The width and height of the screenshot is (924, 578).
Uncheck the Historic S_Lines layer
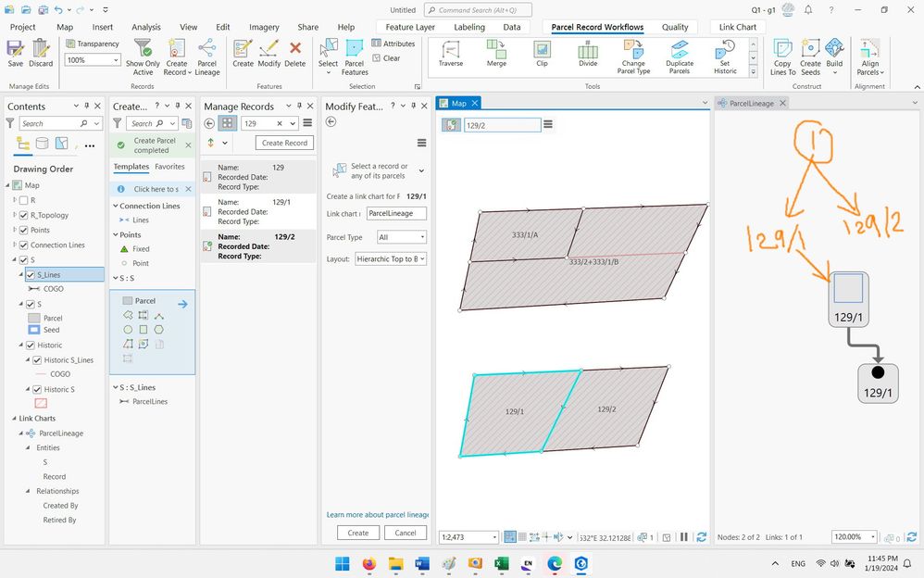point(37,359)
